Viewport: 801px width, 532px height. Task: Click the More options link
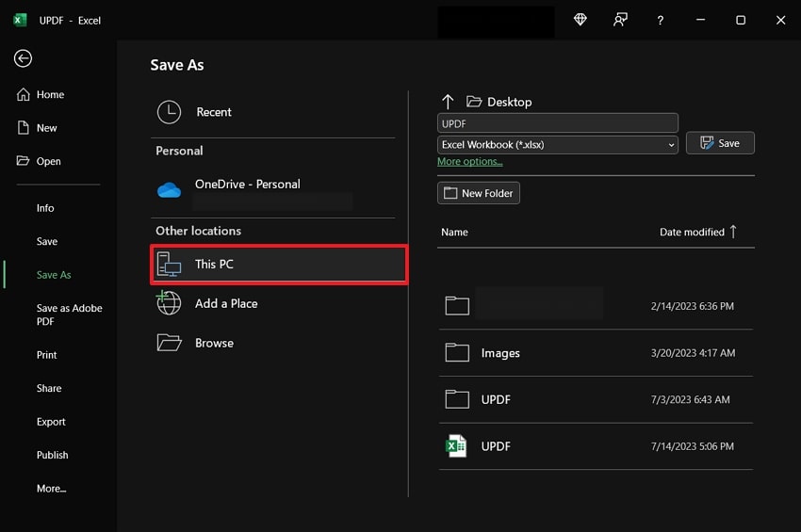[x=469, y=162]
